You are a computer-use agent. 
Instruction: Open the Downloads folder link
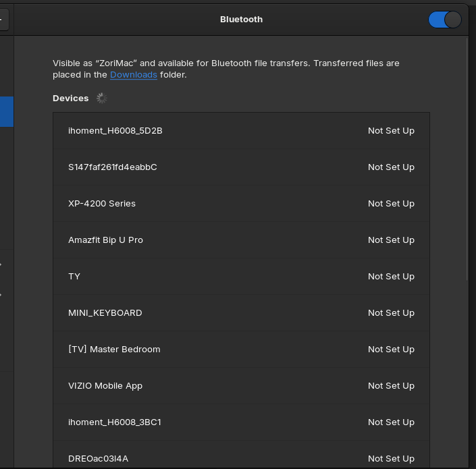click(133, 75)
